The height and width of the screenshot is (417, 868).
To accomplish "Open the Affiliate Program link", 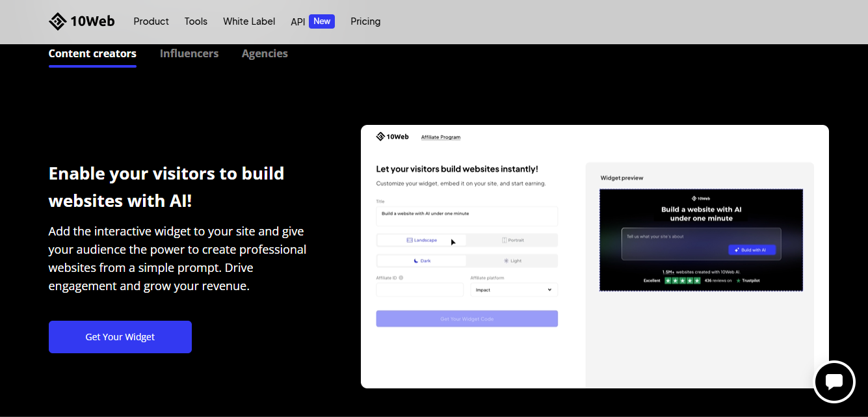I will click(440, 137).
